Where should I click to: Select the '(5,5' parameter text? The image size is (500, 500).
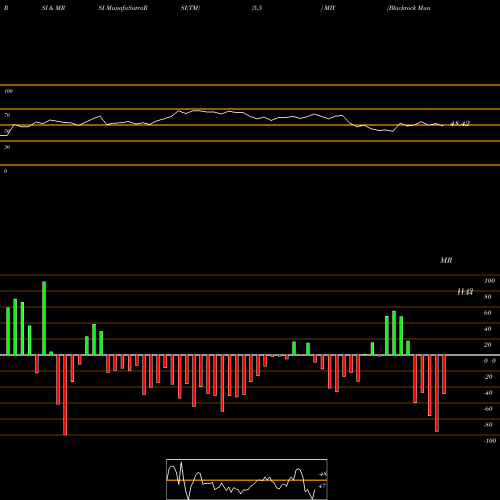tap(257, 8)
